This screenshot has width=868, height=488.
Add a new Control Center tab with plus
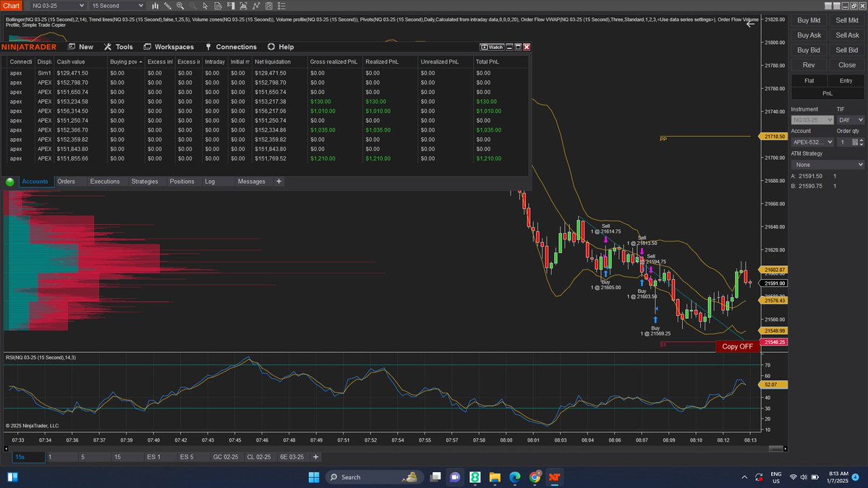click(x=278, y=181)
